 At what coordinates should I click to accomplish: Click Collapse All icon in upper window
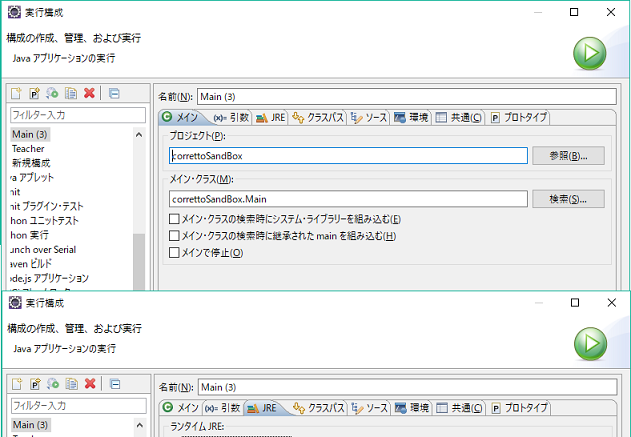pyautogui.click(x=114, y=94)
